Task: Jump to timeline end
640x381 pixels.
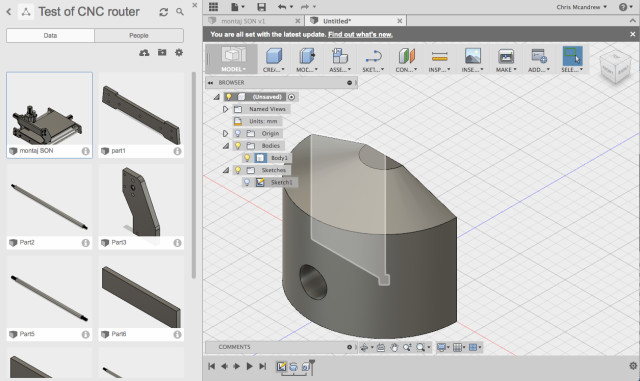Action: 262,366
